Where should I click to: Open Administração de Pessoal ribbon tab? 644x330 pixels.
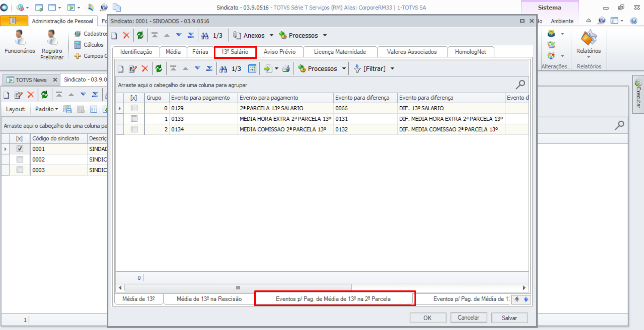click(62, 21)
